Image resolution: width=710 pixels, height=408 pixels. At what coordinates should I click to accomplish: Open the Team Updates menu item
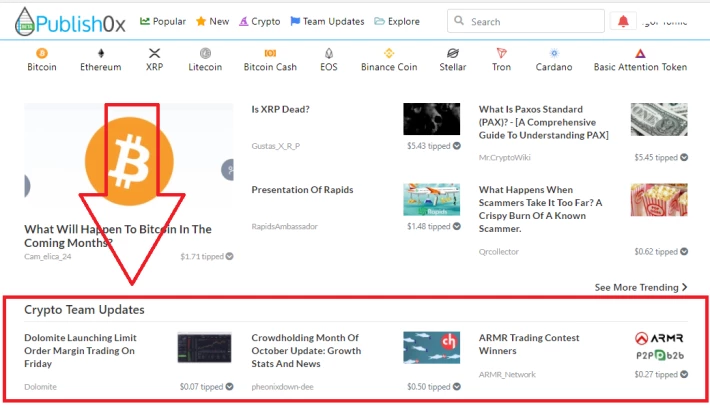(x=327, y=21)
